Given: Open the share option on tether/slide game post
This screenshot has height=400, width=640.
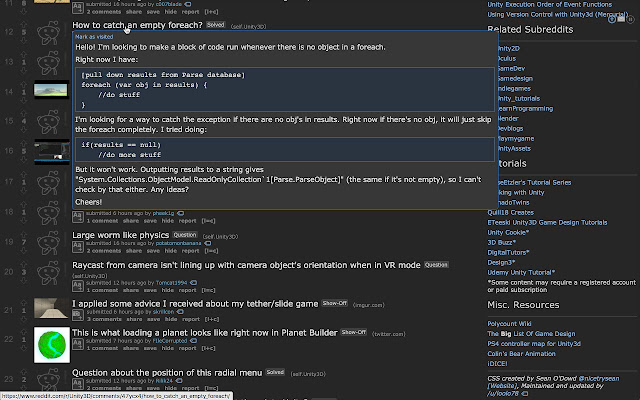Looking at the screenshot, I should [134, 319].
